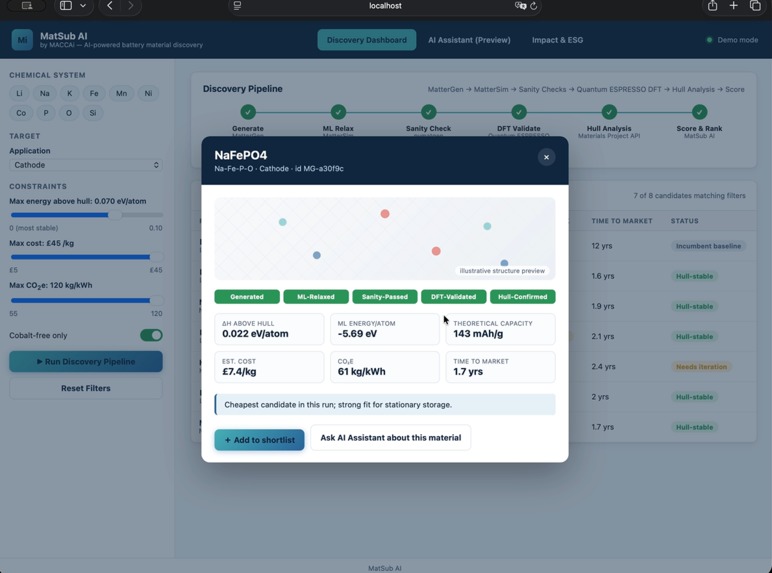Switch to Discovery Dashboard tab
This screenshot has height=573, width=772.
(x=367, y=40)
